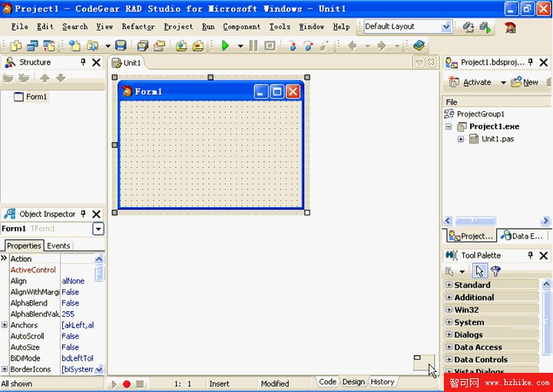
Task: Expand the Data Access palette category
Action: [x=449, y=347]
